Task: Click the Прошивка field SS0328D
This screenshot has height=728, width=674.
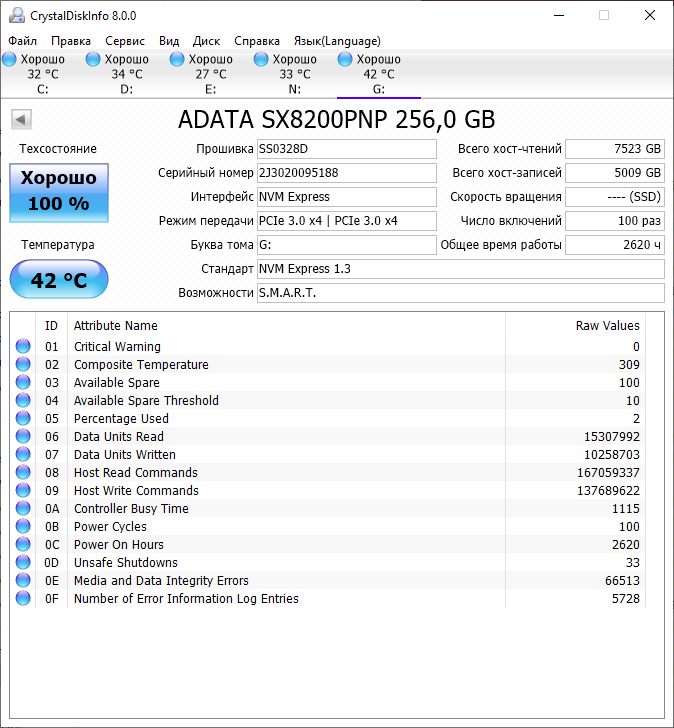Action: click(x=347, y=149)
